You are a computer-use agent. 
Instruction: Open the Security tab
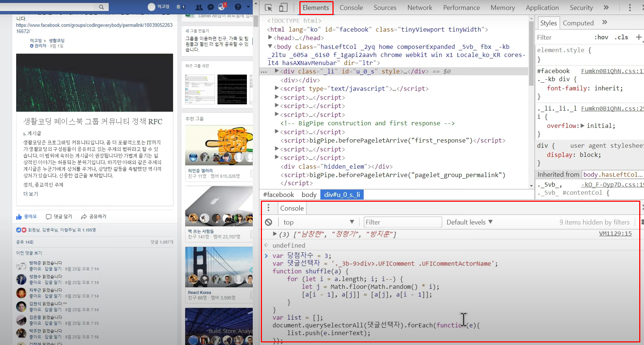tap(581, 8)
